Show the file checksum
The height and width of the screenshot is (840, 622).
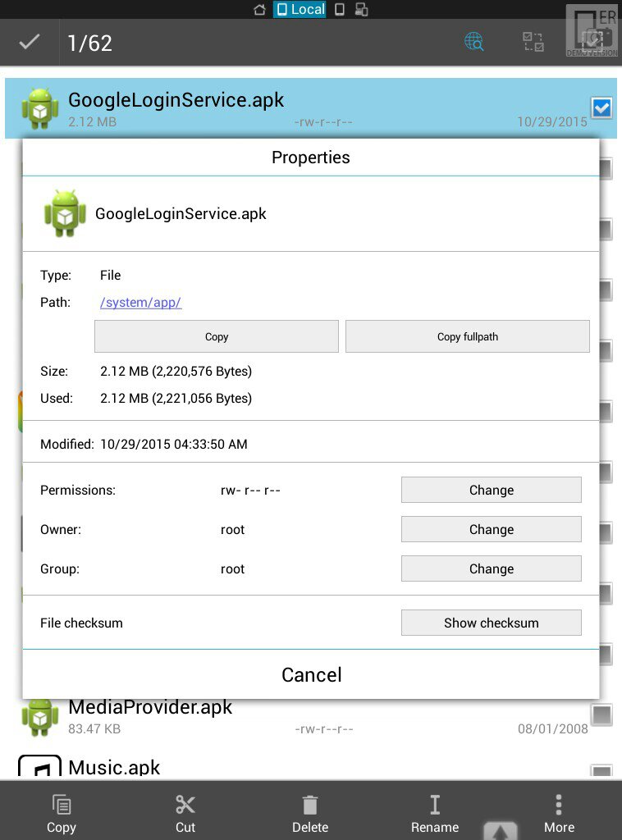click(492, 623)
